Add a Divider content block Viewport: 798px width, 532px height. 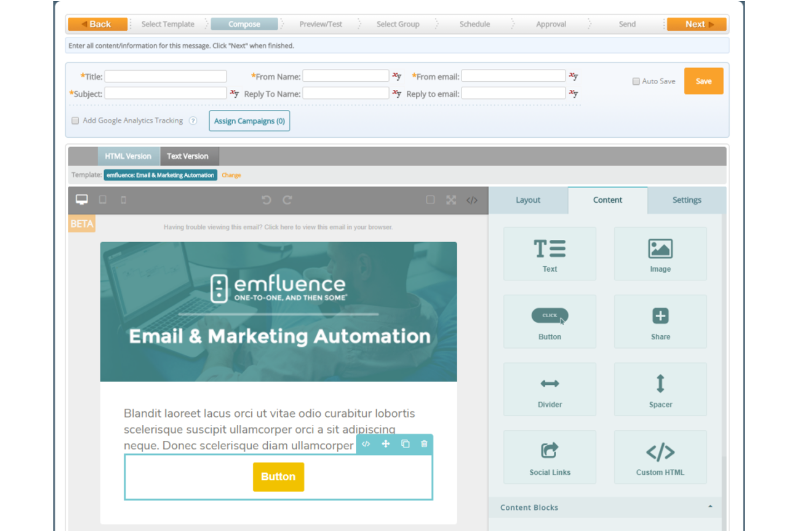[x=549, y=389]
